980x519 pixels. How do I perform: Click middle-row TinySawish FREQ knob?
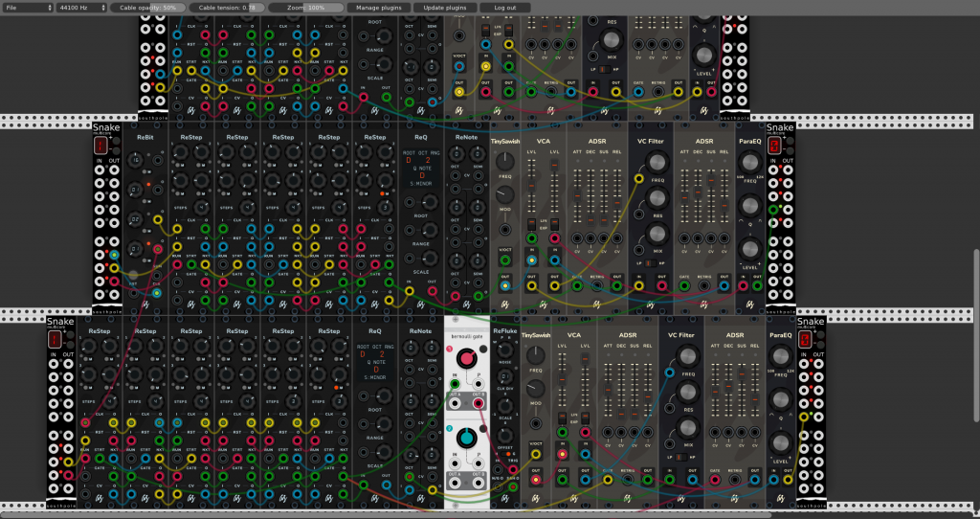(505, 161)
